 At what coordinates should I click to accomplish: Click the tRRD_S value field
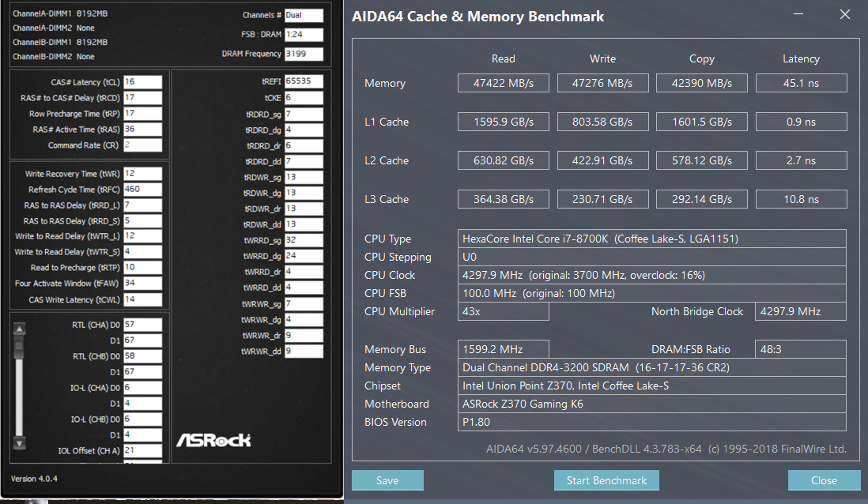143,220
